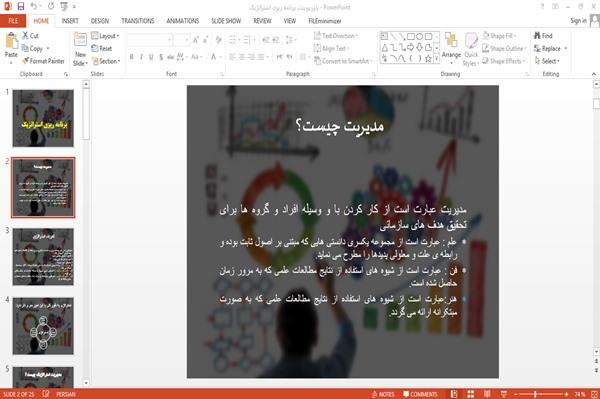Fit slide to current window icon
The height and width of the screenshot is (399, 600).
point(594,394)
